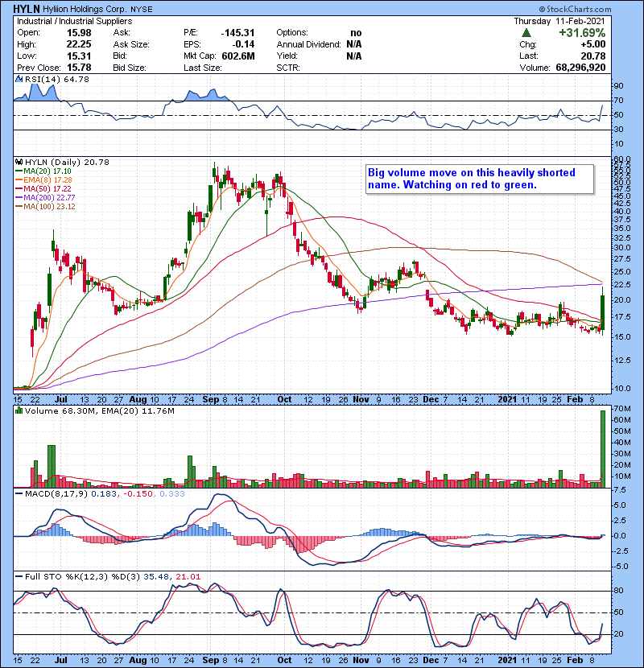This screenshot has height=668, width=644.
Task: Click the stochastic %D value 21.01
Action: coord(188,577)
